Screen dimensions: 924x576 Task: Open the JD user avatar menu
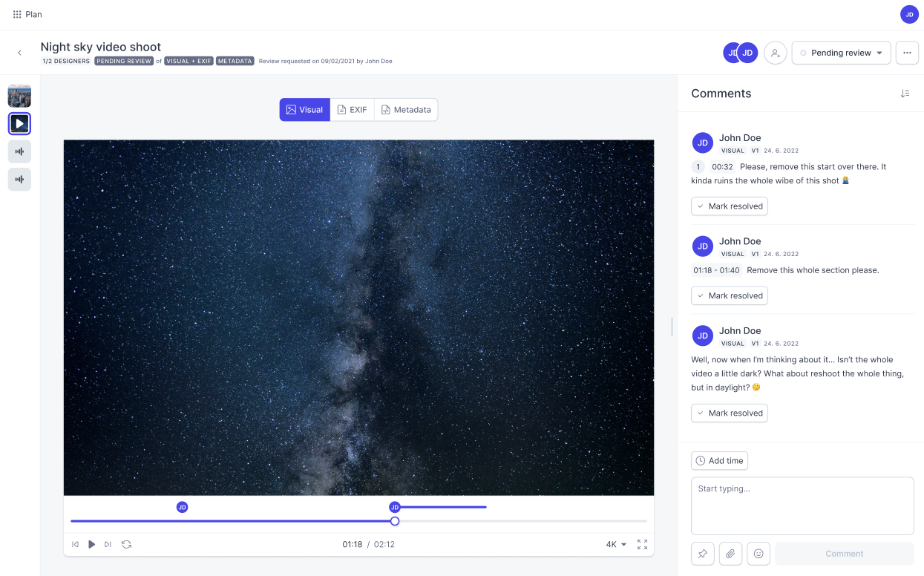(909, 14)
